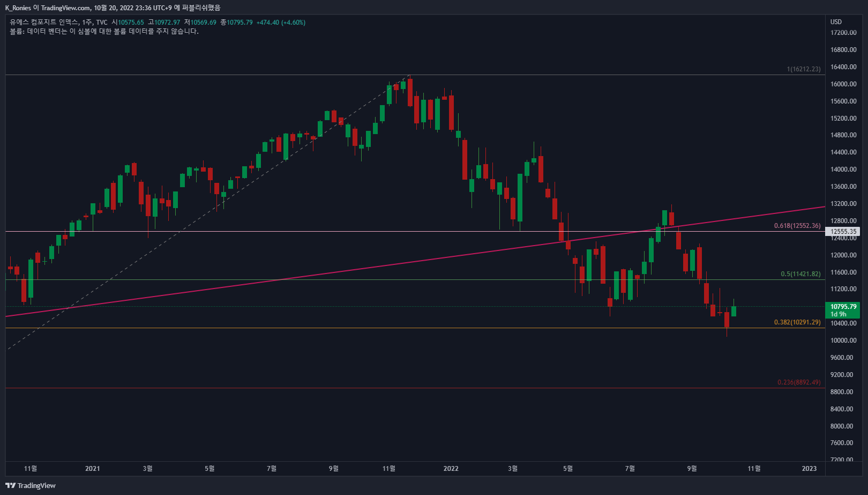Select the dashed gray diagonal trend line
Viewport: 868px width, 495px height.
[209, 212]
